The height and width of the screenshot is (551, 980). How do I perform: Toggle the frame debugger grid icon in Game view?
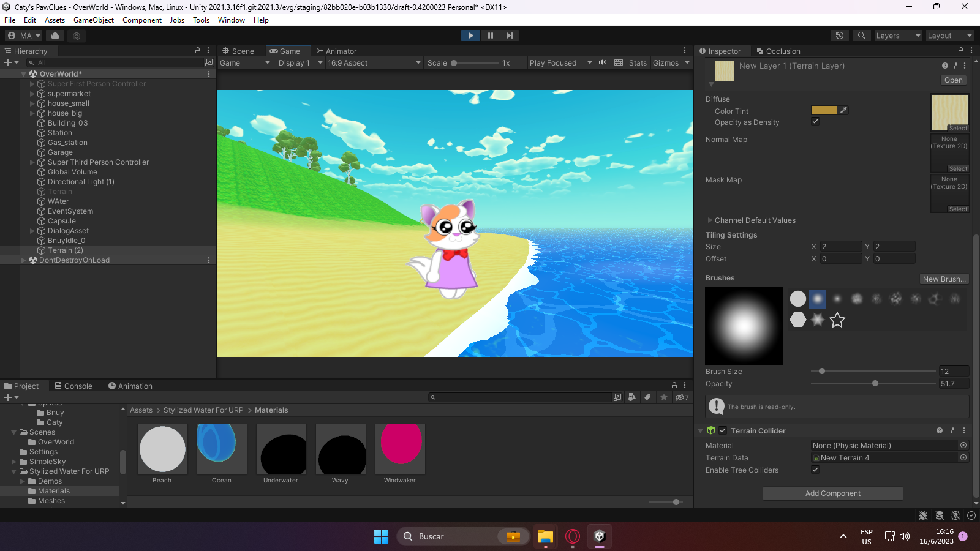(x=619, y=62)
